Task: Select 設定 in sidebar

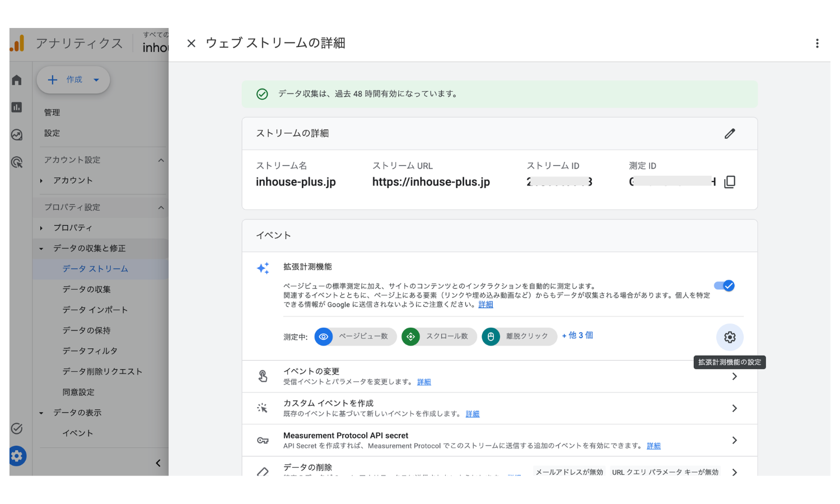Action: (x=52, y=133)
